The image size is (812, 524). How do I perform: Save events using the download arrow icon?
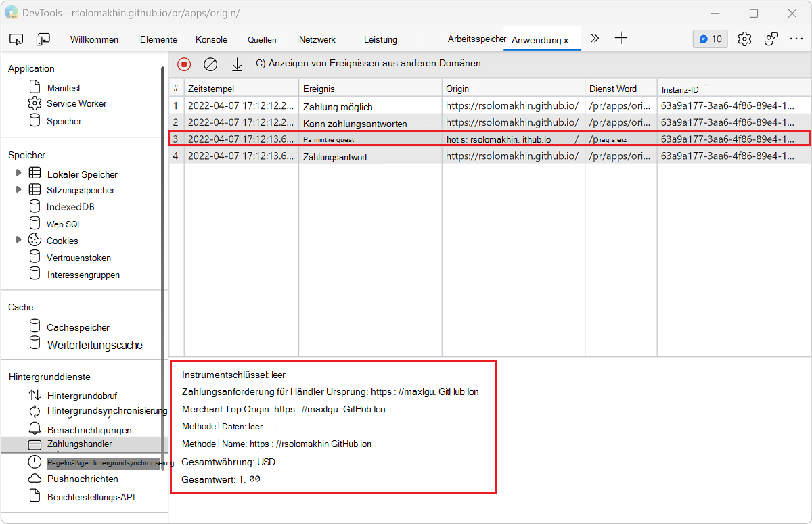[x=236, y=64]
